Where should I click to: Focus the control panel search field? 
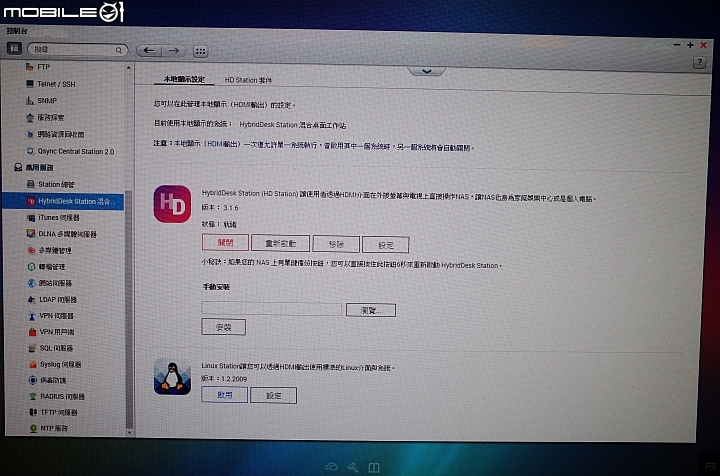coord(77,50)
